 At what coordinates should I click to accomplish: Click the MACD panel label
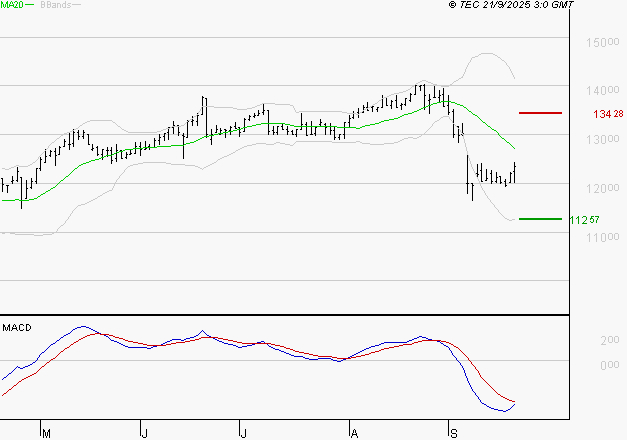coord(17,328)
